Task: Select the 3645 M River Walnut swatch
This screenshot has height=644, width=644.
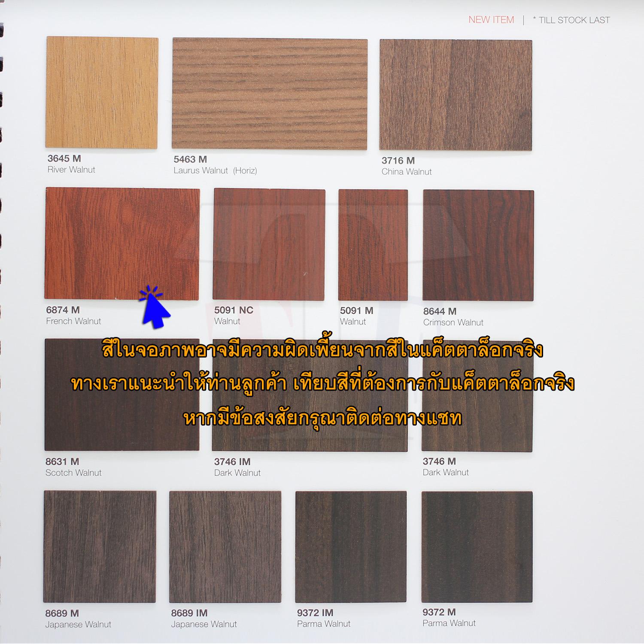Action: click(101, 92)
